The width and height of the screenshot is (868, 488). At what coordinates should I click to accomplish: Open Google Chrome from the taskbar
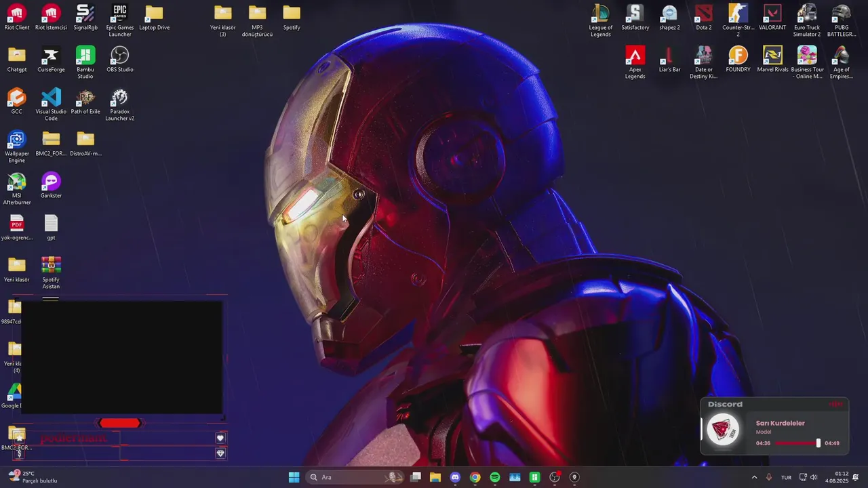point(475,477)
